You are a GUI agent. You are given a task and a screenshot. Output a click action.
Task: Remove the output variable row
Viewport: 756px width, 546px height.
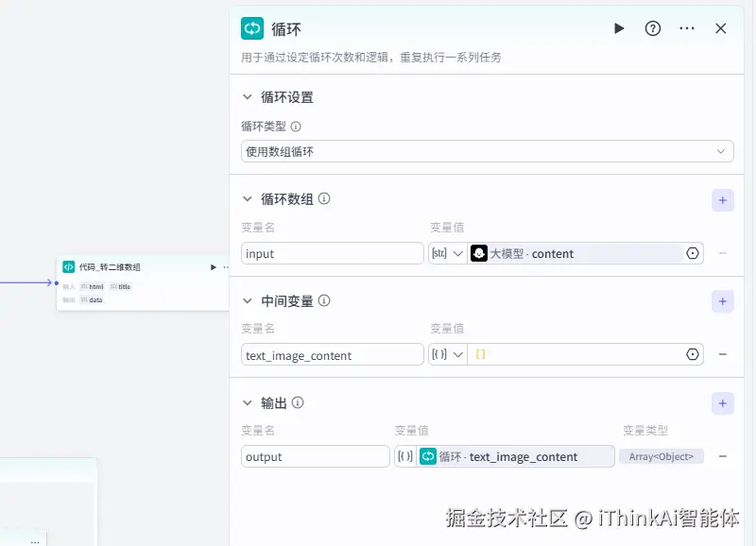click(x=722, y=456)
